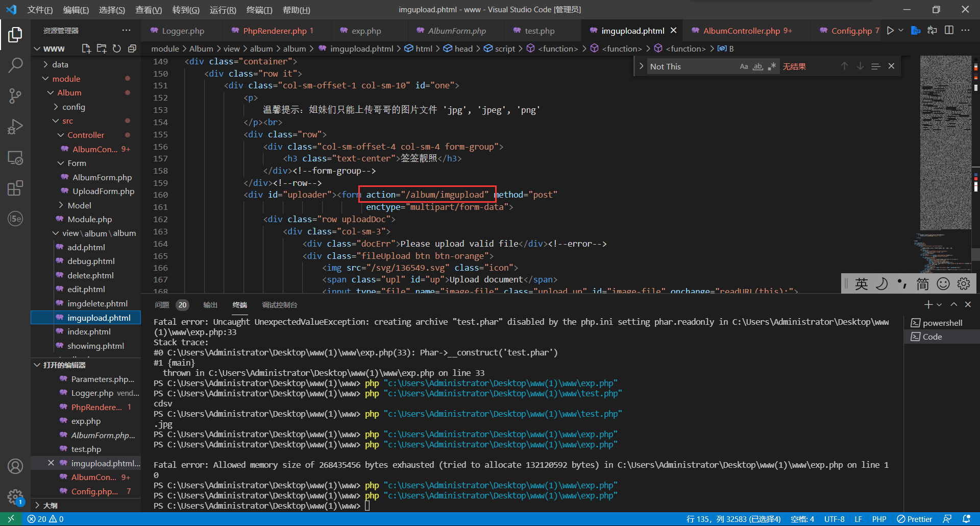Screen dimensions: 980x526
Task: Switch to the 输出 panel tab
Action: click(210, 305)
